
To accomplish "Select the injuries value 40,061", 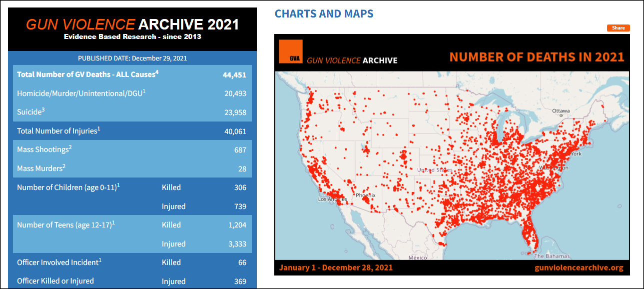I will (x=235, y=131).
